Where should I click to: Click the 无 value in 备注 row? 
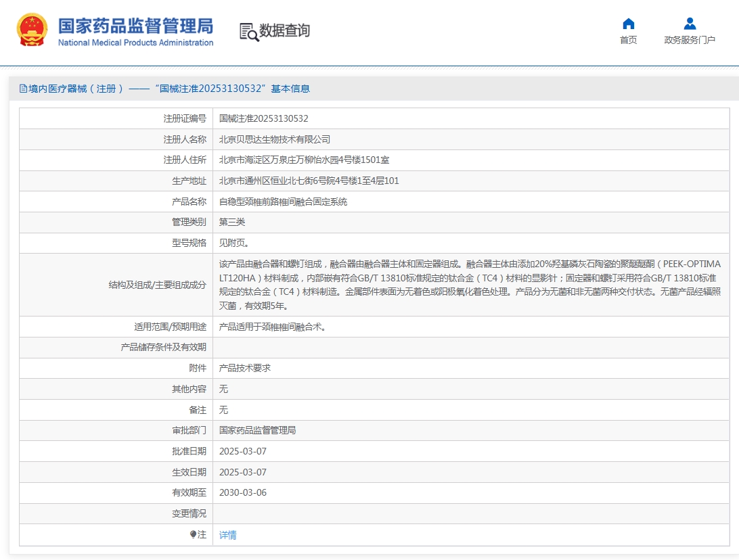(x=223, y=410)
